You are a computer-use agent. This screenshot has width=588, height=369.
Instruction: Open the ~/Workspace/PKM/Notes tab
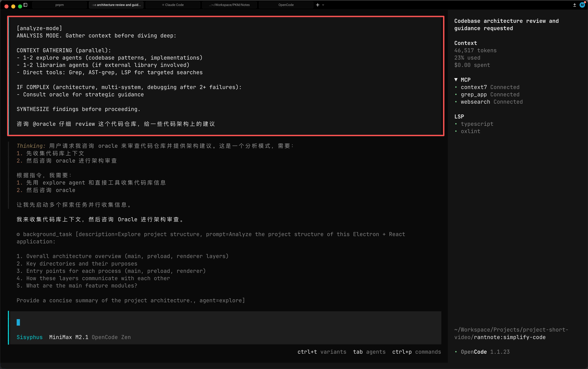[229, 5]
